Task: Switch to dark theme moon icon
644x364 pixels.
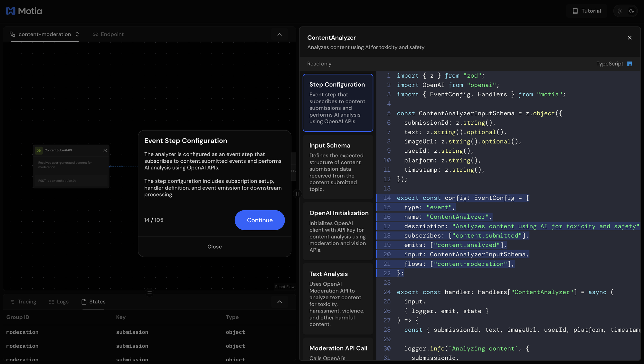Action: [631, 11]
